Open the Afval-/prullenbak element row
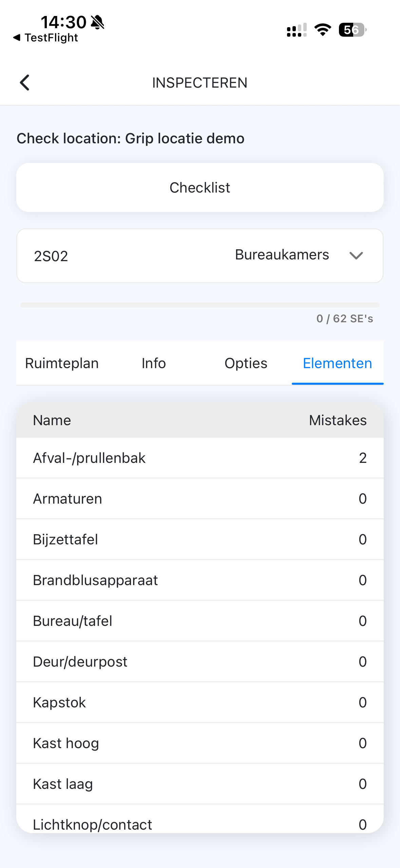Image resolution: width=400 pixels, height=868 pixels. click(200, 458)
